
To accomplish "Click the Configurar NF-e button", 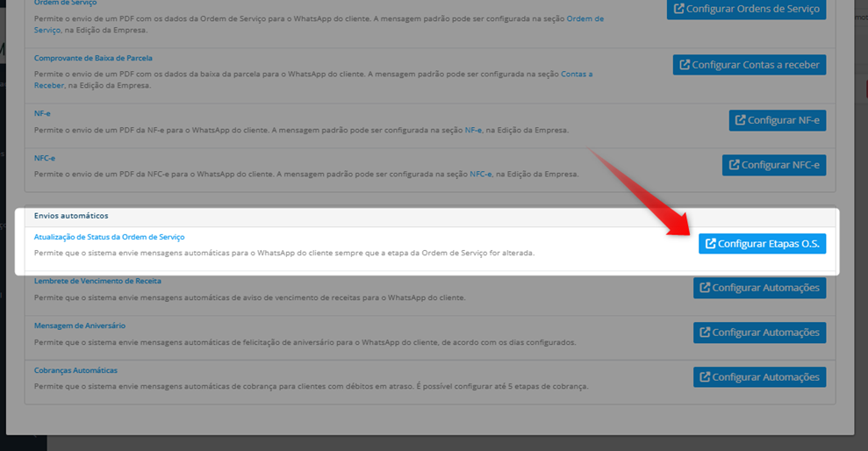I will pyautogui.click(x=778, y=120).
